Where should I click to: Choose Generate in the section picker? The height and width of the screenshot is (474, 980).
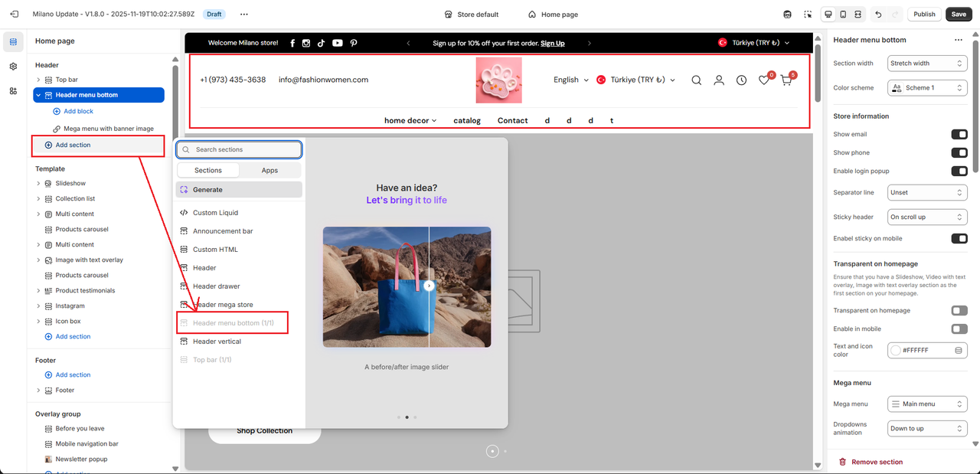click(239, 189)
